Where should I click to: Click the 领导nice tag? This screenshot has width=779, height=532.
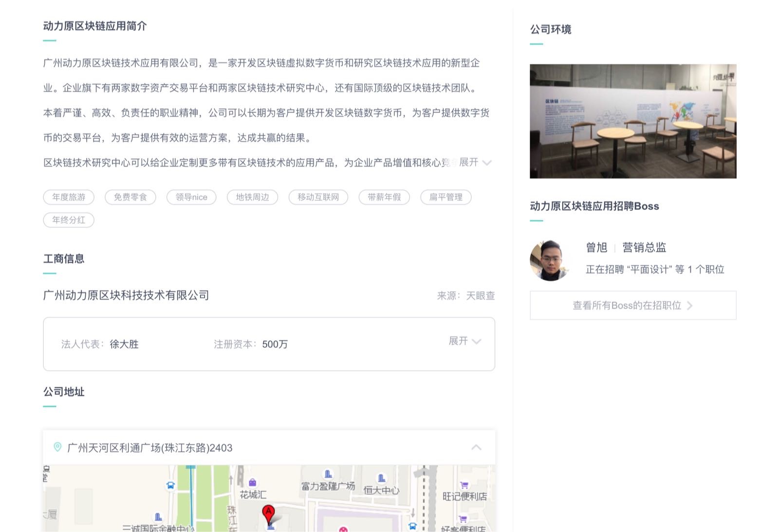pos(191,197)
